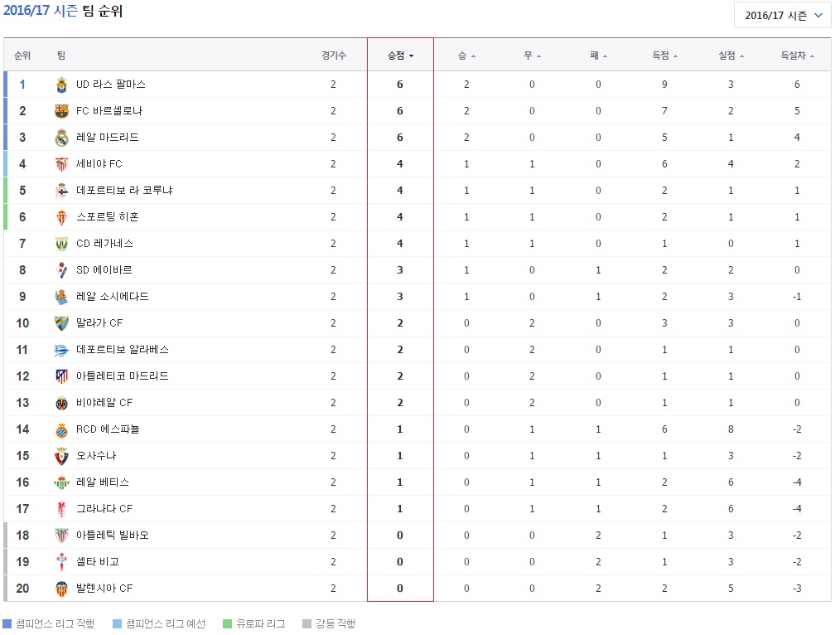Viewport: 840px width, 635px height.
Task: Click the 챔피언스 리그 직행 blue legend swatch
Action: click(x=8, y=623)
